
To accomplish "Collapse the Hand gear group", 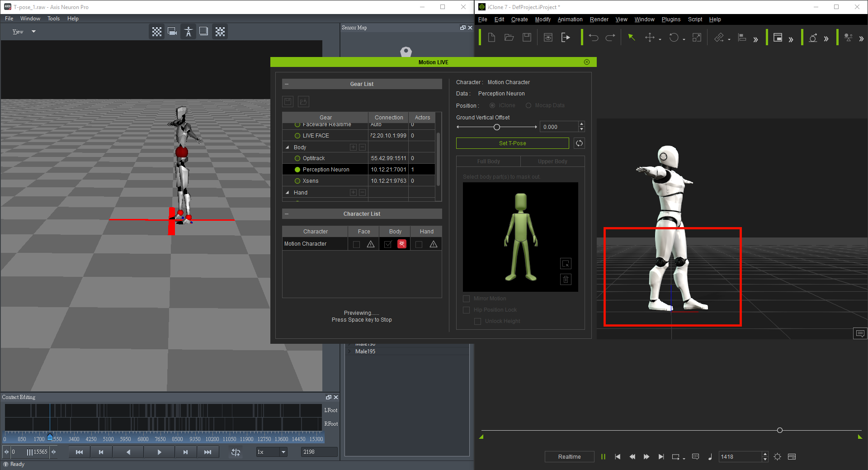I will point(288,193).
